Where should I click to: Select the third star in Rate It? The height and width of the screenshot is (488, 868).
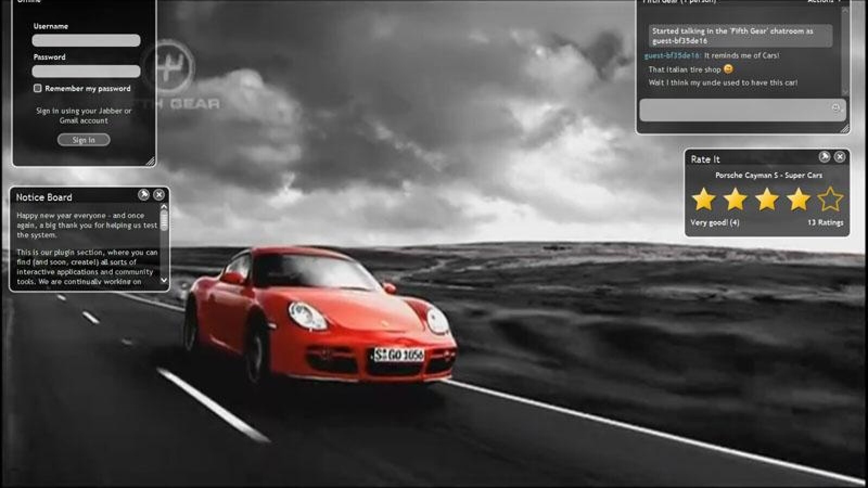point(767,199)
